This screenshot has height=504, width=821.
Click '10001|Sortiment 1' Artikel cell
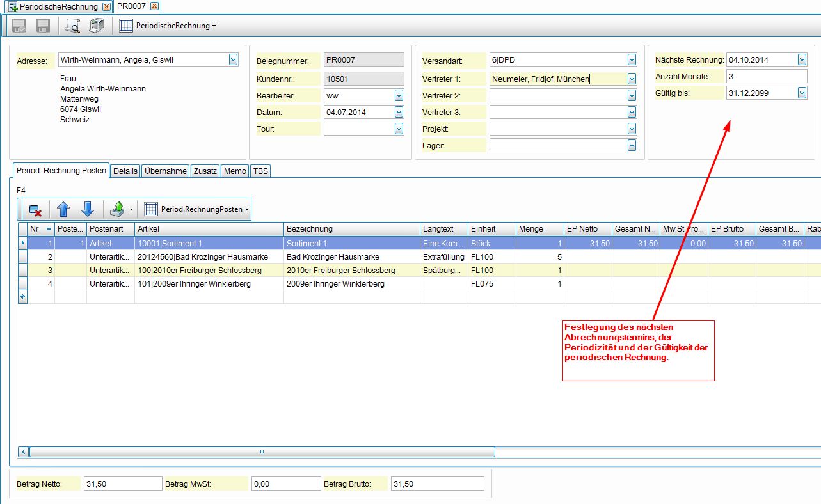[x=209, y=243]
